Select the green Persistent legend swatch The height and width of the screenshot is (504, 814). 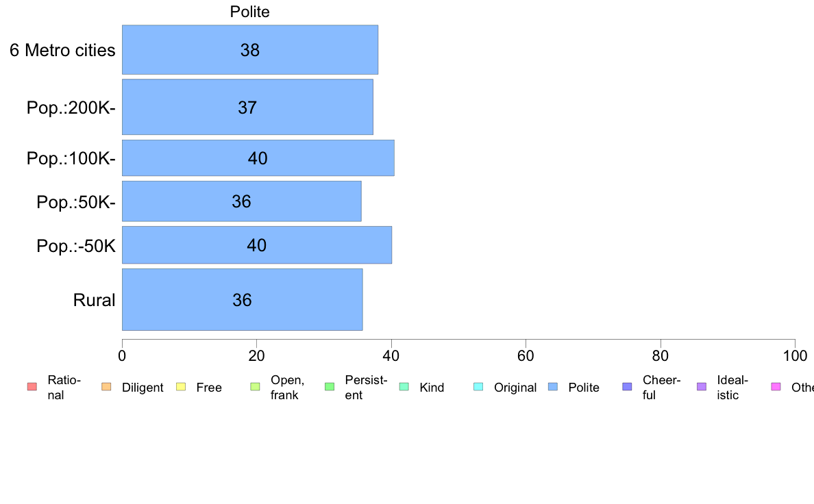pos(330,387)
